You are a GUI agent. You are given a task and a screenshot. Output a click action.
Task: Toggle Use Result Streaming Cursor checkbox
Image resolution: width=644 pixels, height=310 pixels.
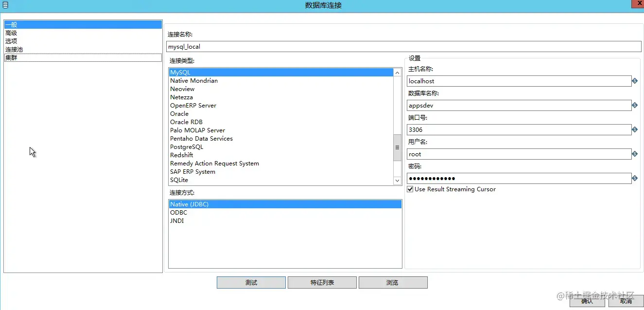410,189
